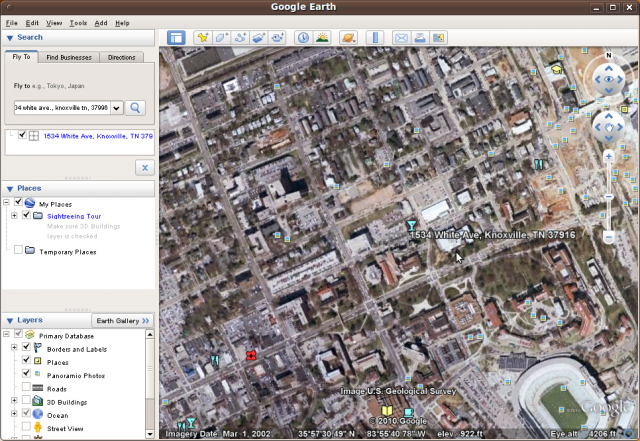The image size is (640, 441).
Task: Switch to the Find Businesses tab
Action: (x=69, y=57)
